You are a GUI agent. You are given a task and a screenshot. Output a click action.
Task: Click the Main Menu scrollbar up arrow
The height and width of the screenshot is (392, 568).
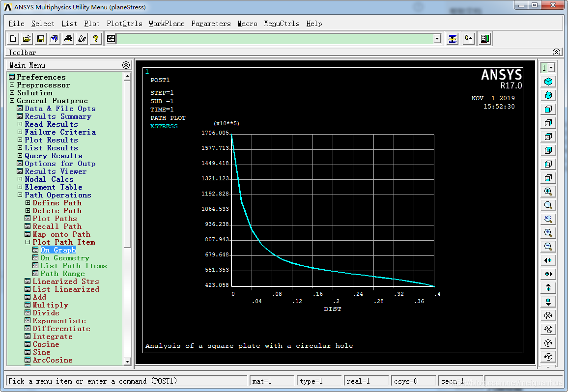[x=127, y=76]
